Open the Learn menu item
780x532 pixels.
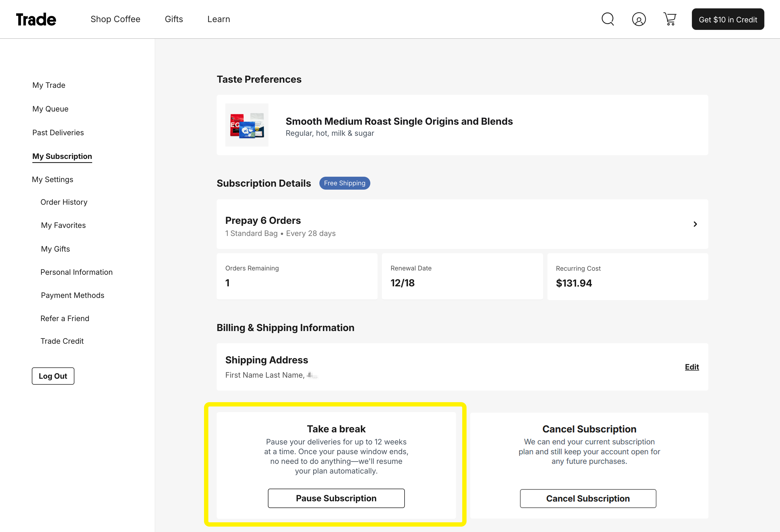[219, 19]
